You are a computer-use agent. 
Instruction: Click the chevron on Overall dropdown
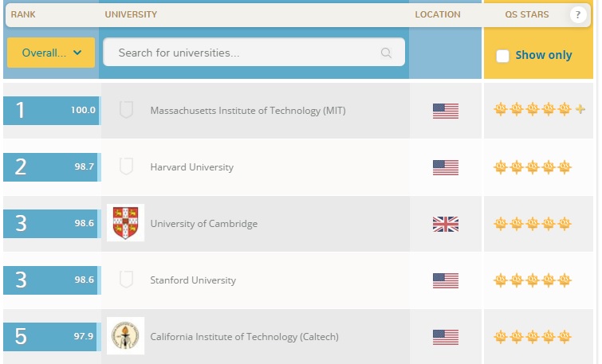77,53
